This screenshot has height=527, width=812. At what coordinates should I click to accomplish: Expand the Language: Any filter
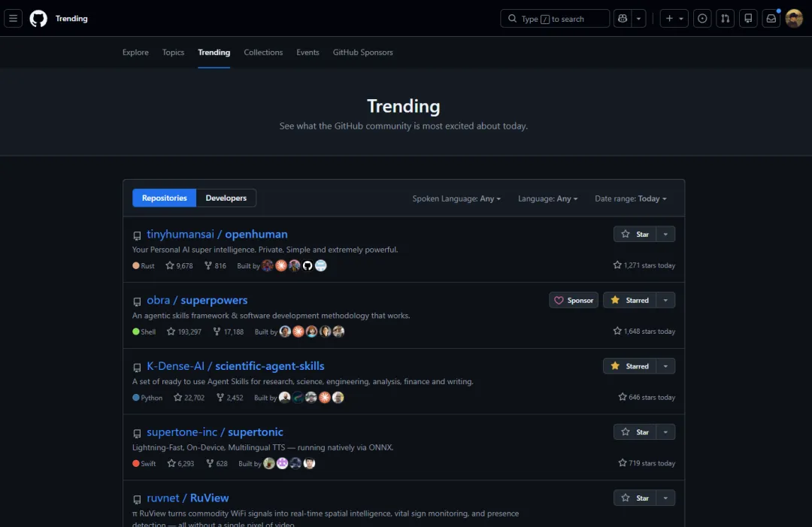pyautogui.click(x=548, y=198)
